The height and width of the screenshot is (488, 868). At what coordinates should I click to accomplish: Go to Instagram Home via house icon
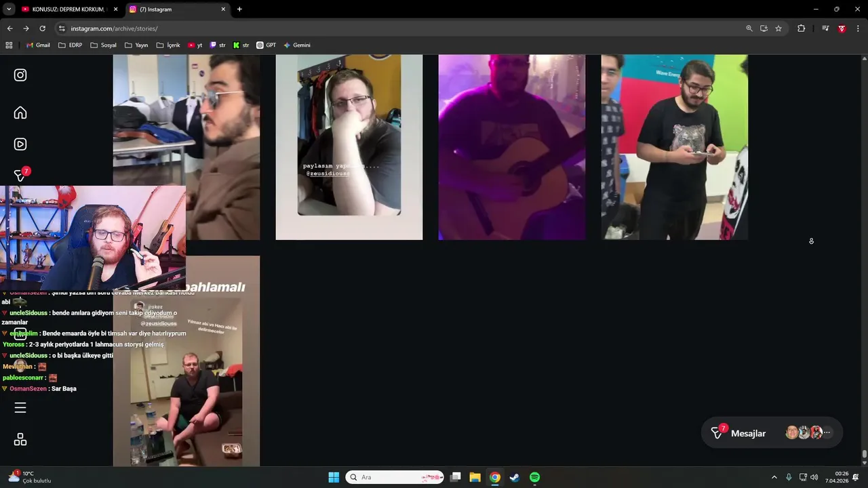20,113
